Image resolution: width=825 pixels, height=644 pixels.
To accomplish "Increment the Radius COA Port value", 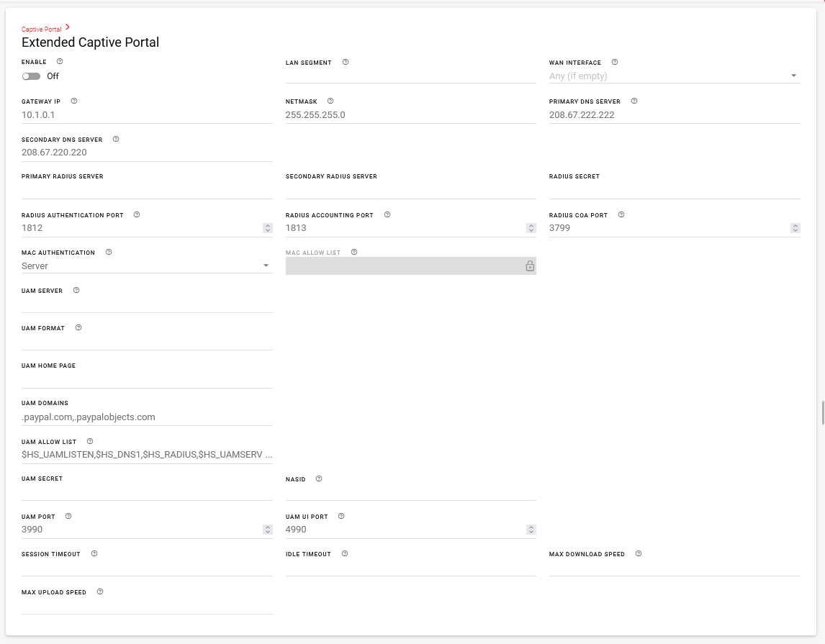I will click(795, 225).
